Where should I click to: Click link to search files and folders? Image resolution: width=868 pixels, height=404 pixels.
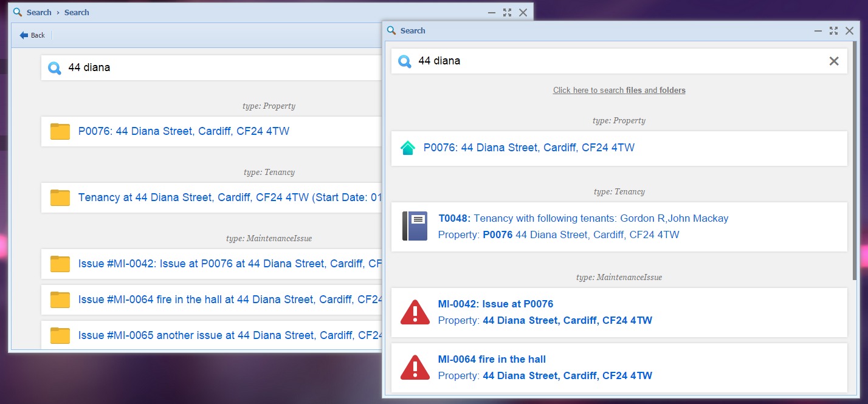pyautogui.click(x=619, y=91)
